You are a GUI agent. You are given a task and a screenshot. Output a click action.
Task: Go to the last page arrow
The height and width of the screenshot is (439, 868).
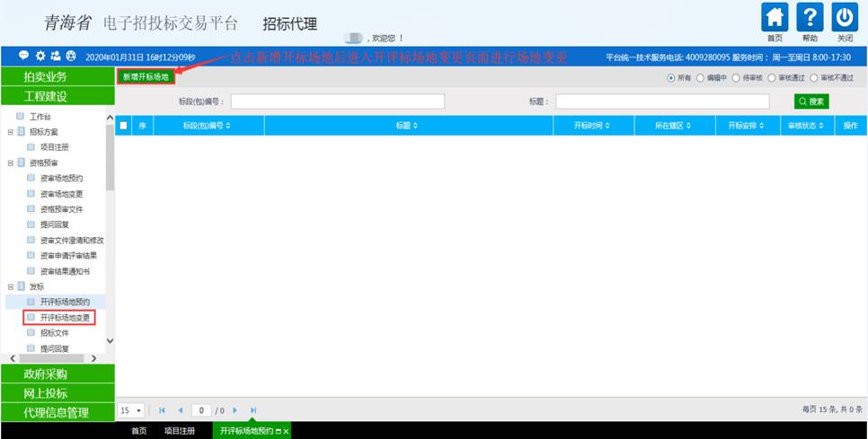pyautogui.click(x=253, y=410)
